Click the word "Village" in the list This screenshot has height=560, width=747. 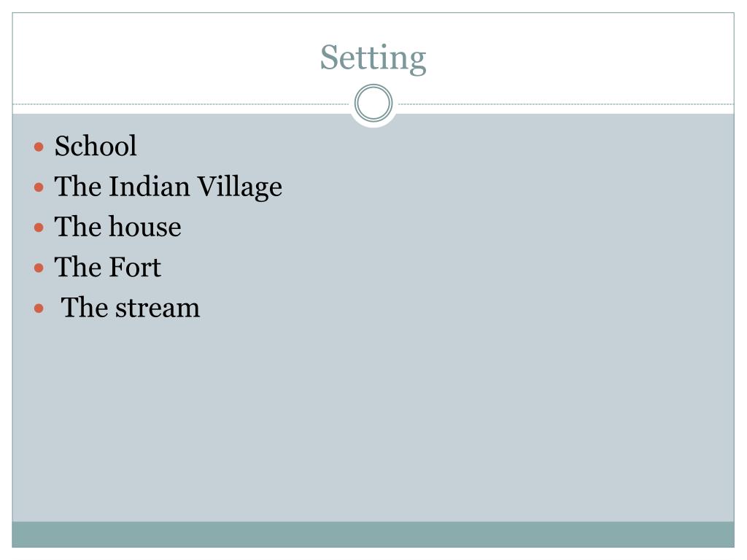click(x=239, y=187)
